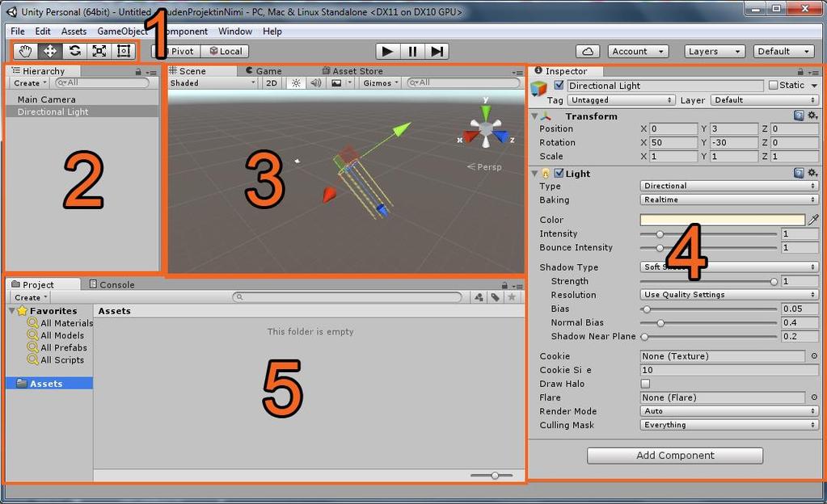Image resolution: width=827 pixels, height=504 pixels.
Task: Open the Baking Realtime dropdown
Action: tap(729, 199)
